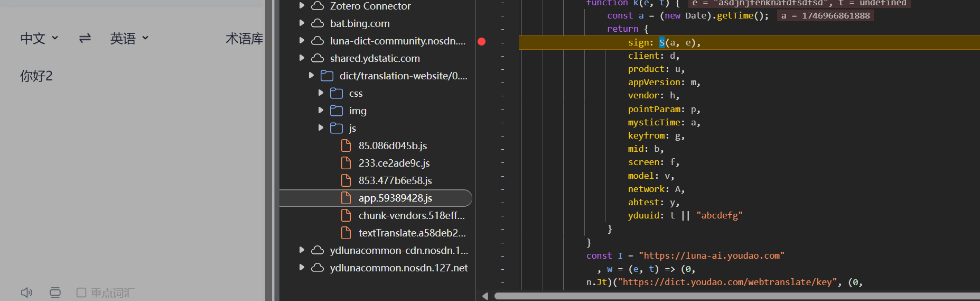The height and width of the screenshot is (301, 980).
Task: Collapse the shared.ydstatic.com domain node
Action: (x=302, y=58)
